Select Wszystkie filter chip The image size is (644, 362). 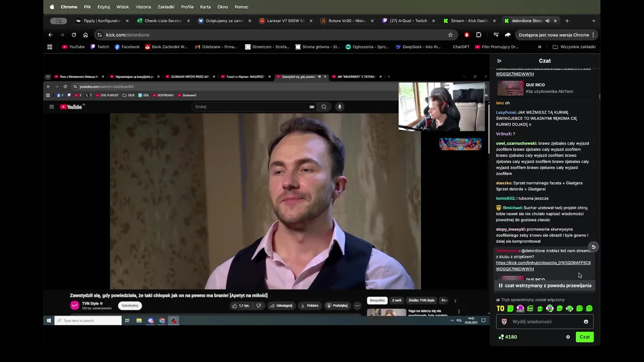377,301
